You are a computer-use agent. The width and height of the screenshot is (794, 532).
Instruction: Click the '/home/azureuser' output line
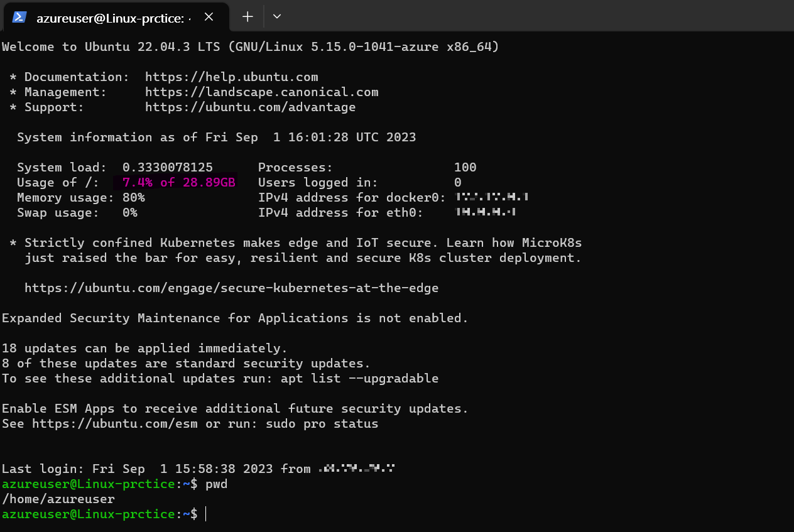pyautogui.click(x=58, y=499)
